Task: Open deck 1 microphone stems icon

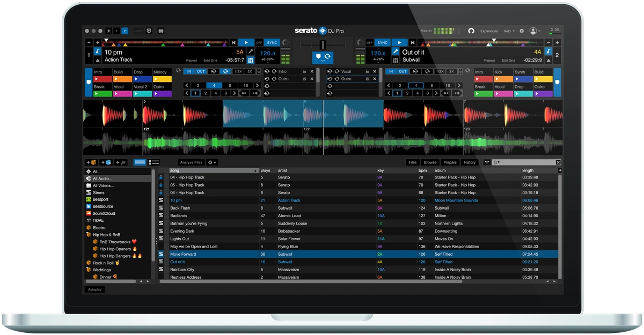Action: (x=251, y=51)
